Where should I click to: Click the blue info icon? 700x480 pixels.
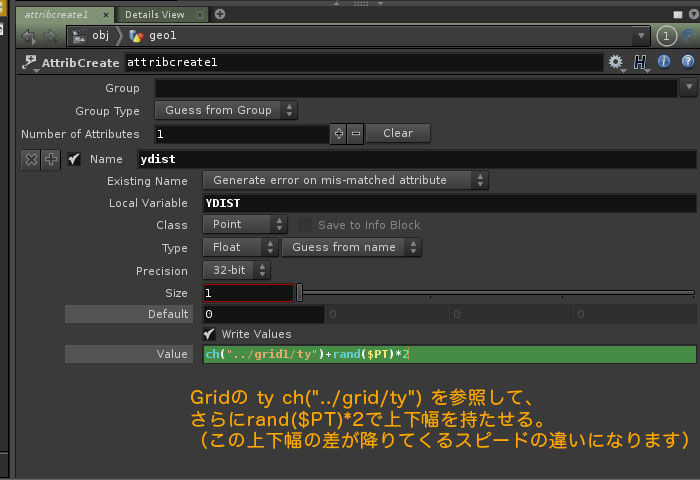pos(663,62)
